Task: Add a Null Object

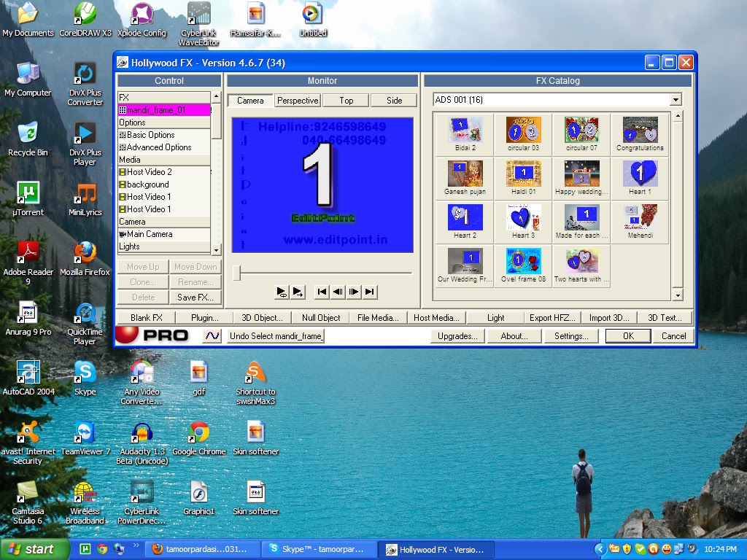Action: point(321,318)
